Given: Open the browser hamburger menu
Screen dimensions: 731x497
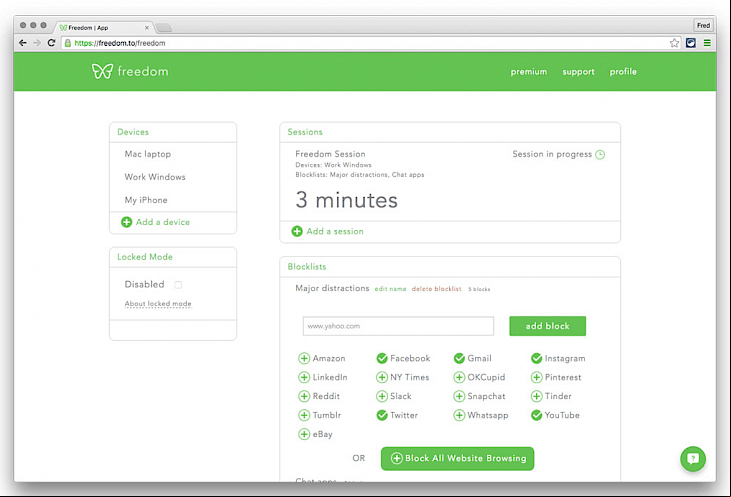Looking at the screenshot, I should pos(707,43).
